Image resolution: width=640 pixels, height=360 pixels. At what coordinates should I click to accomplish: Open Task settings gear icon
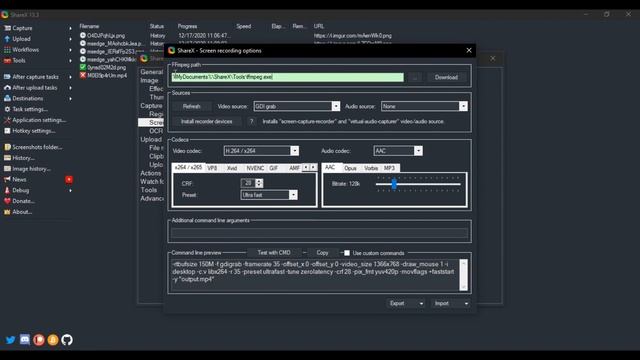pos(7,109)
